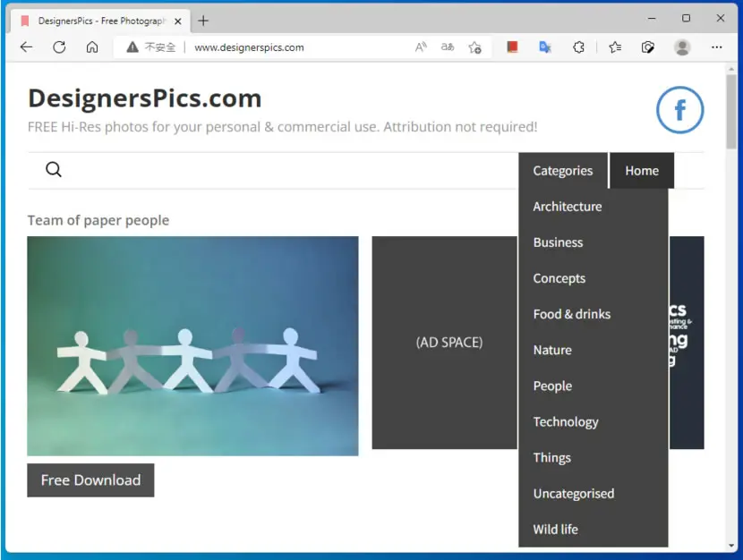This screenshot has height=560, width=743.
Task: Click the Home navigation tab
Action: pos(642,170)
